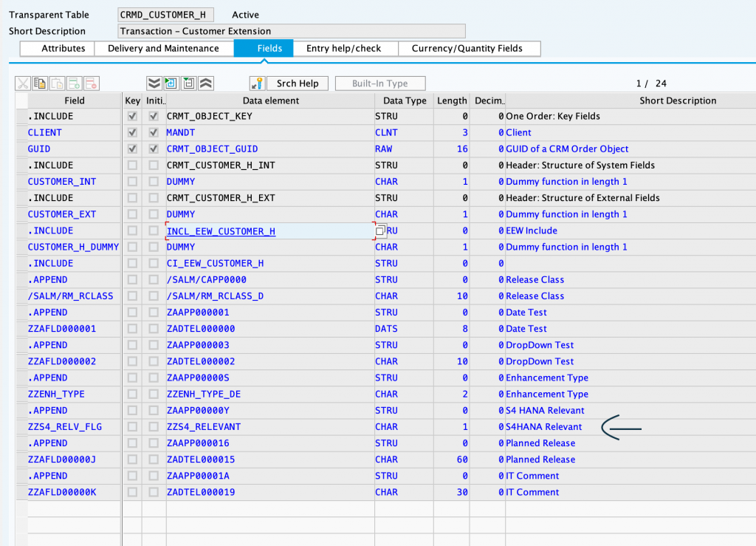756x546 pixels.
Task: Click the ZAAPP00001A append structure
Action: pos(198,476)
